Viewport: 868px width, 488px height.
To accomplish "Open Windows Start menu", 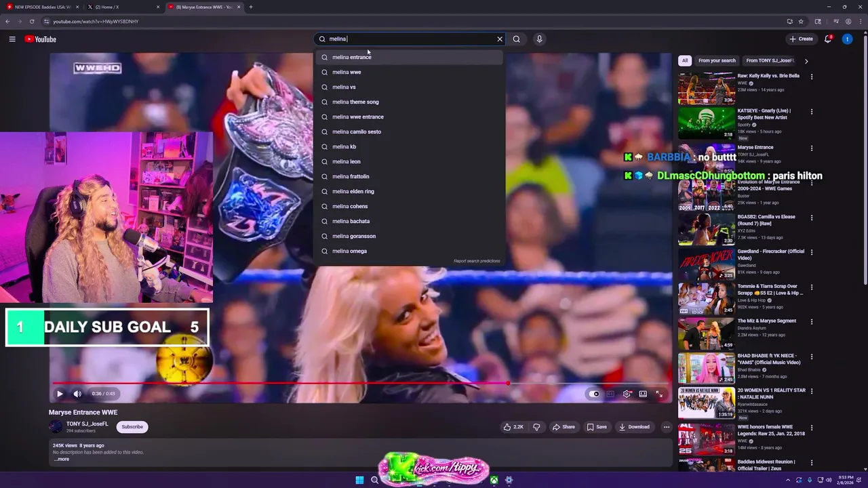I will (359, 480).
